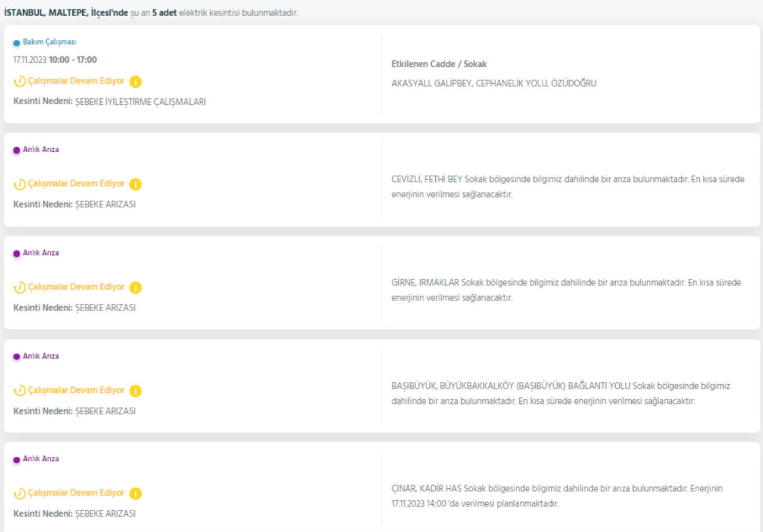Select the Bakım Çalışması label
Screen dimensions: 763x532
point(49,42)
